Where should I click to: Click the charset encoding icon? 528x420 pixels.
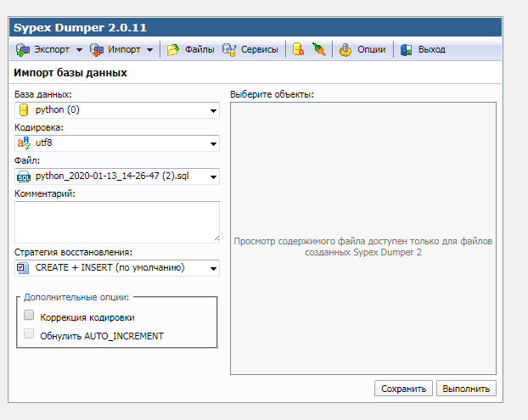coord(24,143)
